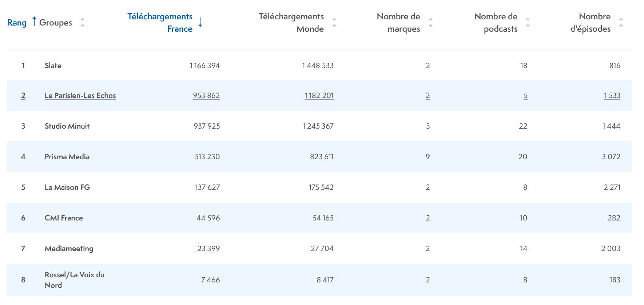
Task: Click sort arrows beside Nombre d'épisodes
Action: click(621, 23)
